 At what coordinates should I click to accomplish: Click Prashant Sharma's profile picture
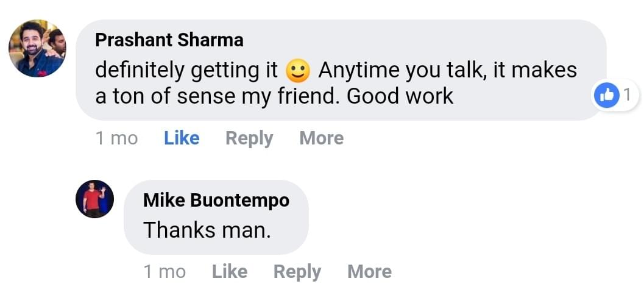pos(37,49)
